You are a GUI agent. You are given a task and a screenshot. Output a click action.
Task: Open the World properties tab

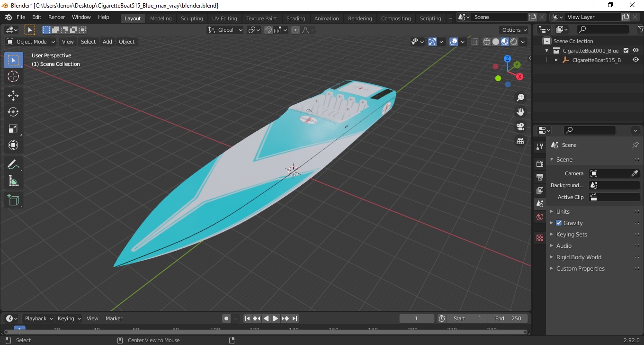(x=540, y=217)
